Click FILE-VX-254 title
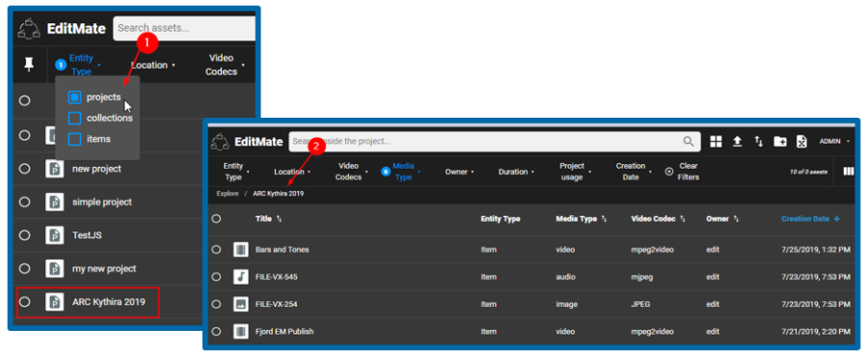This screenshot has height=355, width=868. [276, 304]
